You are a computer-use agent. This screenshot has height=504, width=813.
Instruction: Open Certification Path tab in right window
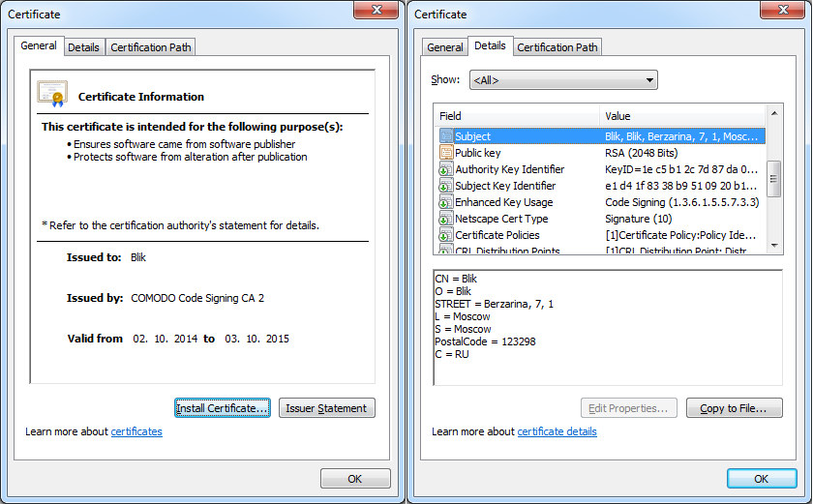coord(557,47)
